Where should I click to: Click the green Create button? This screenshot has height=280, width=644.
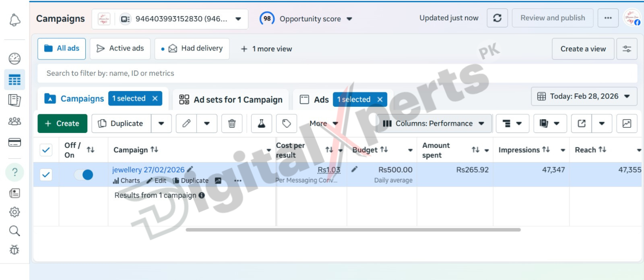[x=62, y=124]
